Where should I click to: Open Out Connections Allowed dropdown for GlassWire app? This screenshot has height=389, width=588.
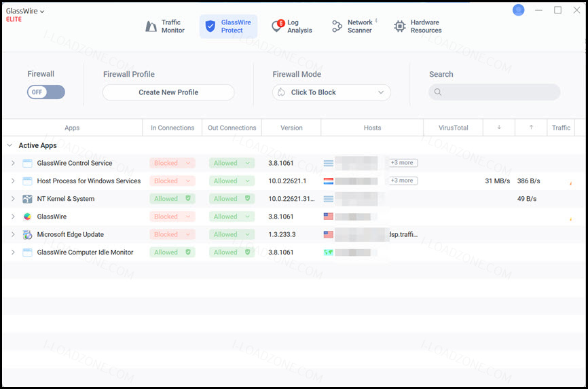[232, 217]
